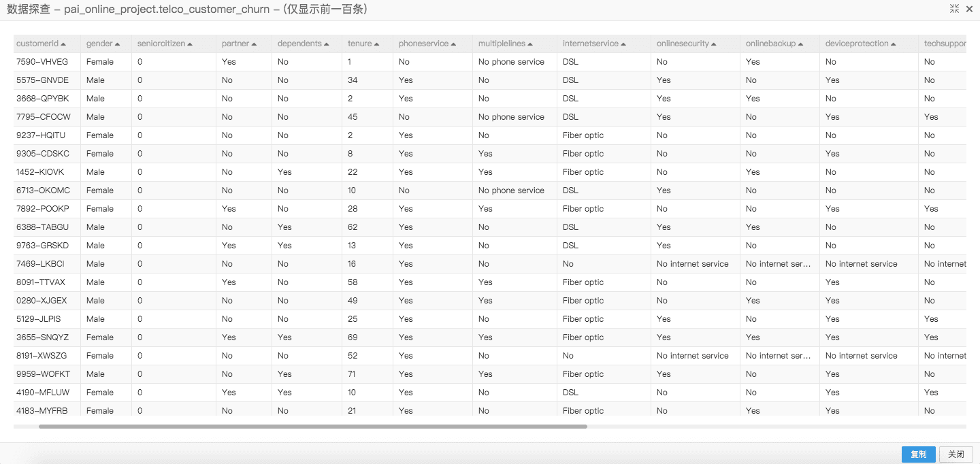Click tenure value 34 for 5575-GNVDE

pos(353,80)
